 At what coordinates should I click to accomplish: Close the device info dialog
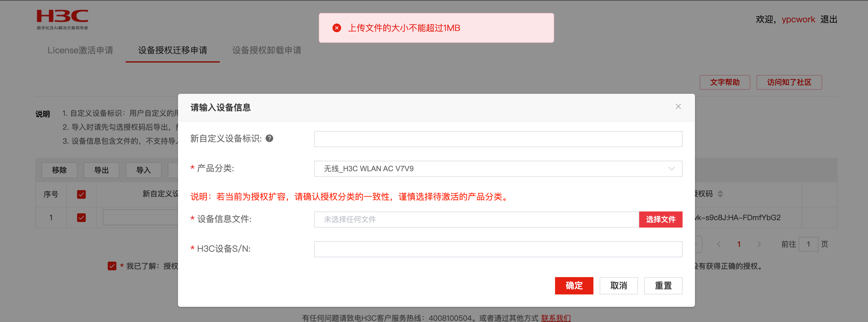pos(678,107)
